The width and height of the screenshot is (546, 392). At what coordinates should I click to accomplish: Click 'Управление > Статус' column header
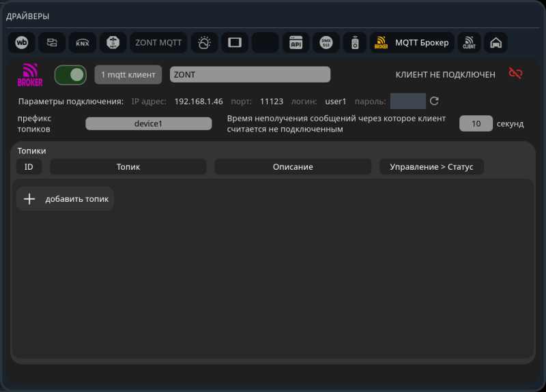(x=431, y=166)
